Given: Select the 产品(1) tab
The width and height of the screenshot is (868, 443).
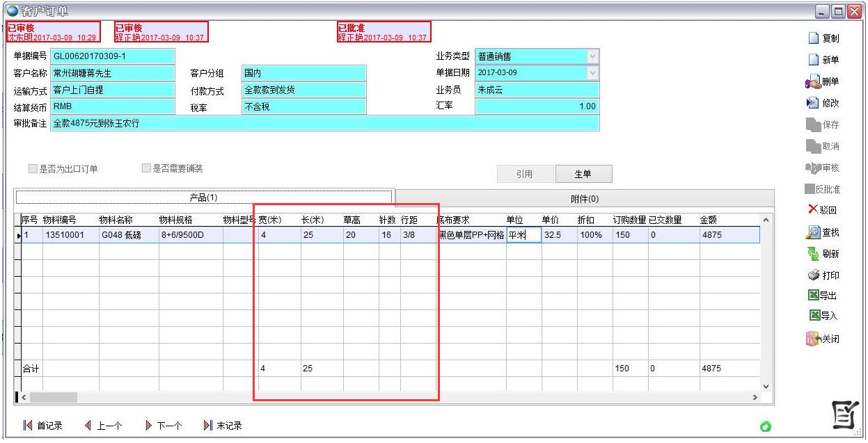Looking at the screenshot, I should [205, 198].
